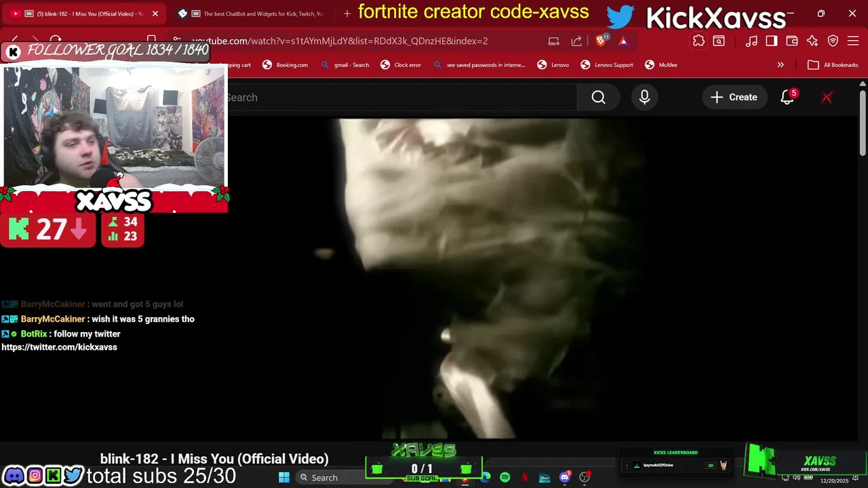Open the media control music note icon
This screenshot has width=868, height=488.
tap(751, 41)
